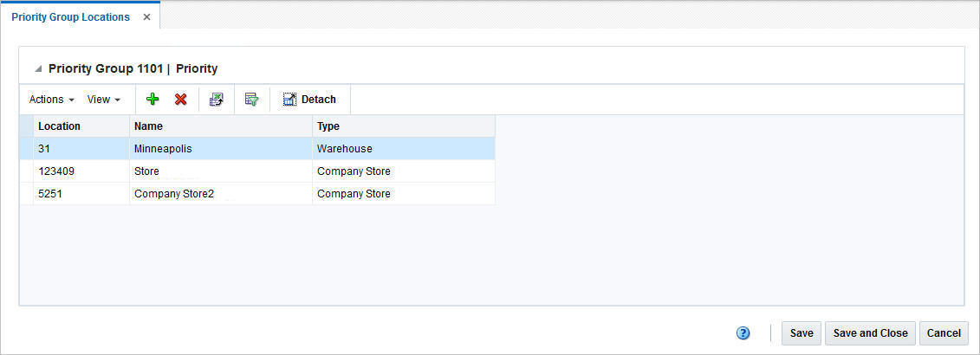The image size is (980, 355).
Task: Switch to Priority Group Locations tab
Action: [70, 17]
